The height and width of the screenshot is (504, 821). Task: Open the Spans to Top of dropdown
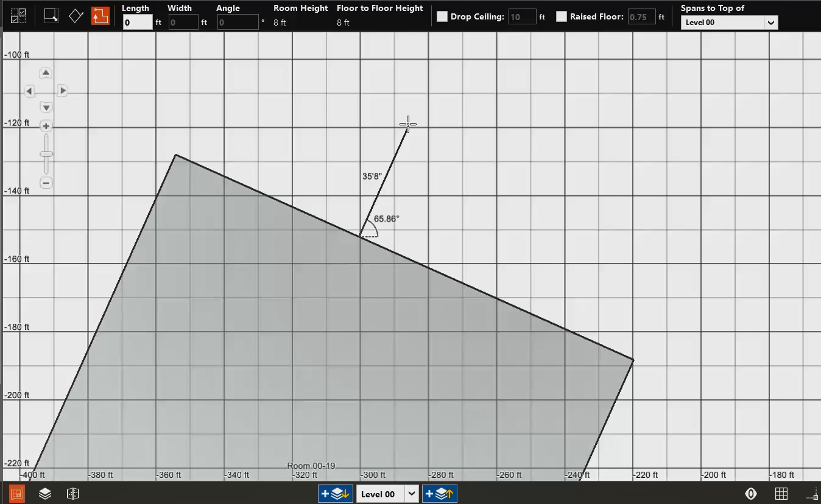[x=729, y=23]
